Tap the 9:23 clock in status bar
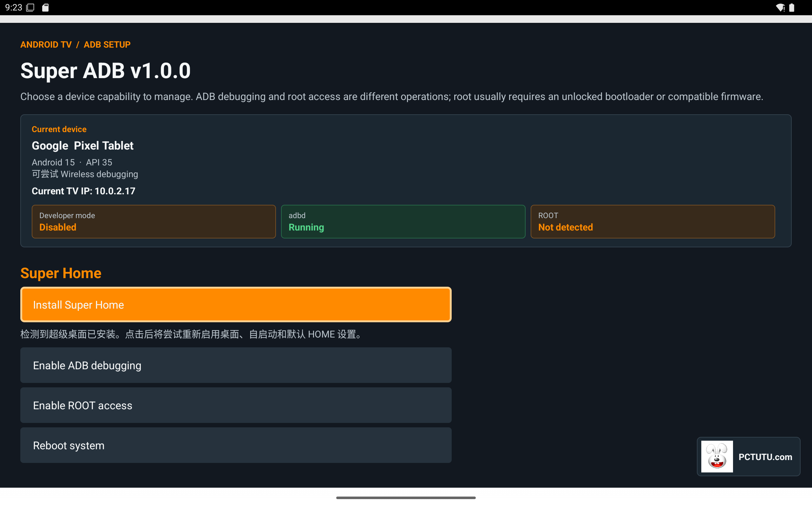 [x=13, y=7]
